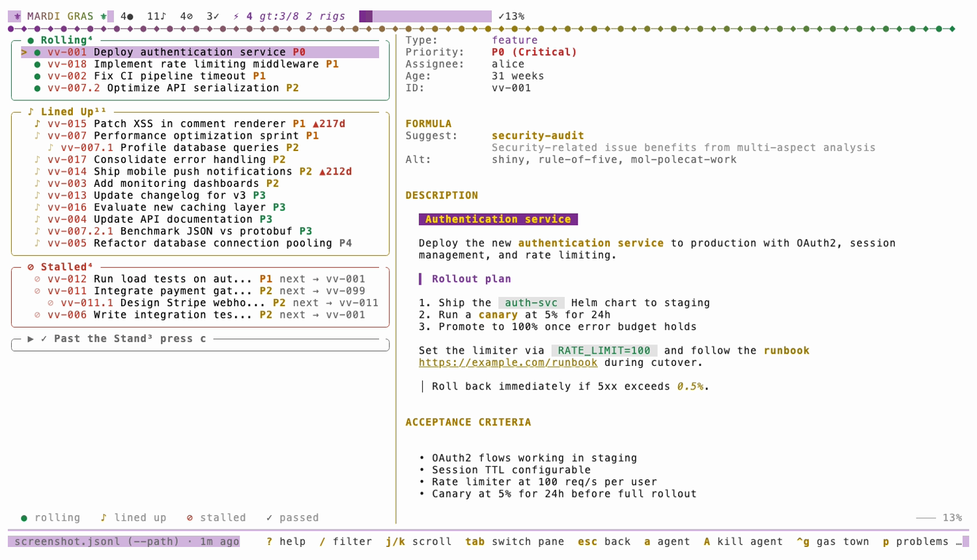Viewport: 977px width, 560px height.
Task: Click the purple progress bar in the header
Action: [x=425, y=16]
